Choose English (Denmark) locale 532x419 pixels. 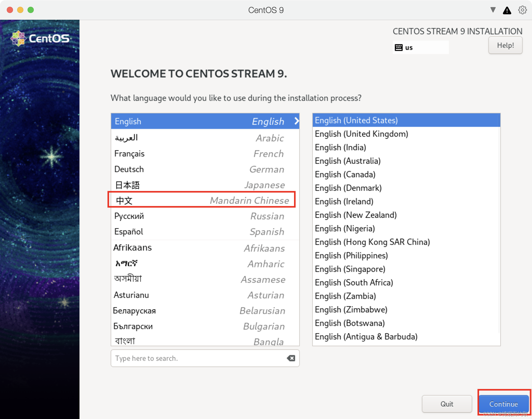[406, 188]
